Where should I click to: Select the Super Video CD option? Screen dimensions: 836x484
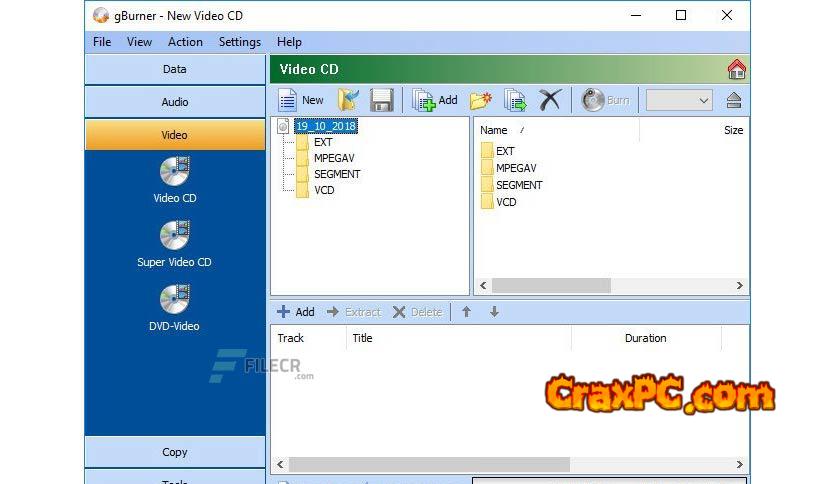[x=175, y=245]
